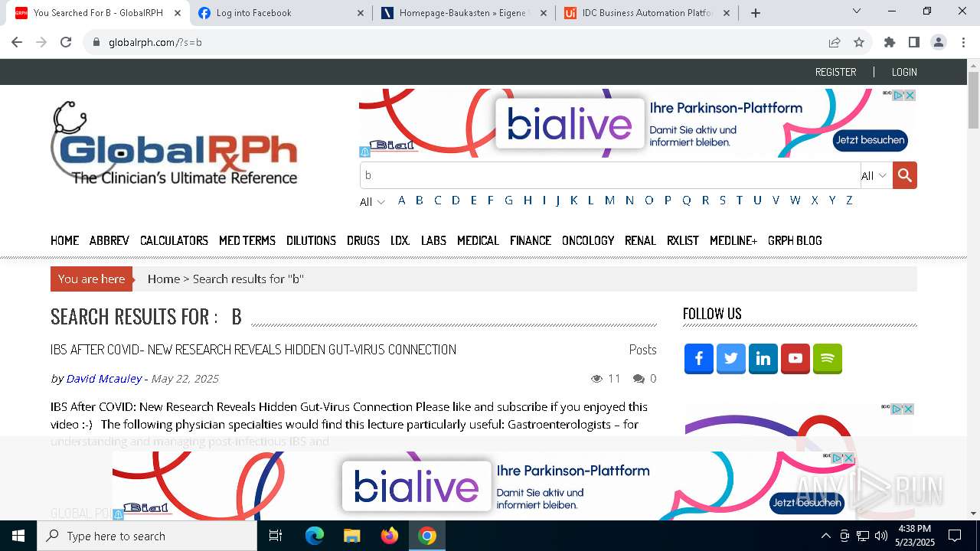The height and width of the screenshot is (551, 980).
Task: Open GlobalRPh Twitter follow icon
Action: click(x=731, y=358)
